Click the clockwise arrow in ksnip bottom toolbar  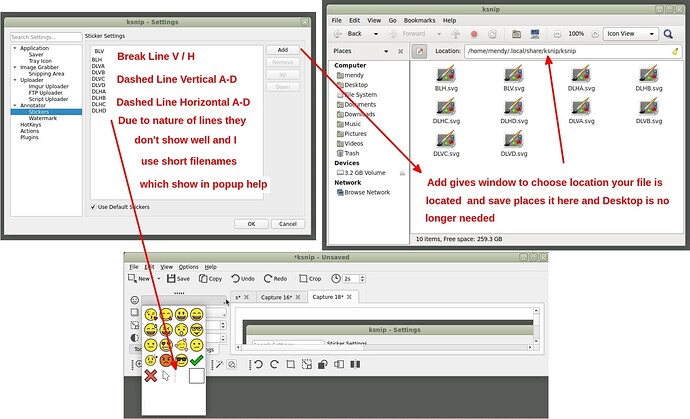(274, 364)
